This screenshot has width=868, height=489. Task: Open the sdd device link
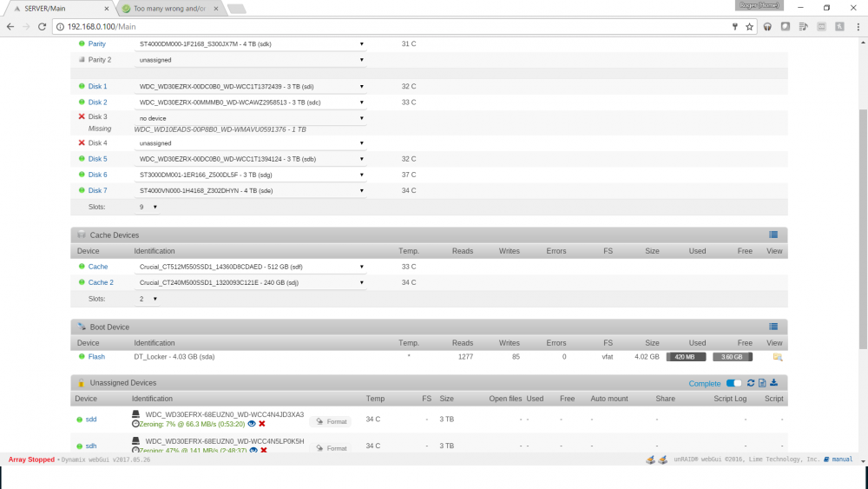(91, 420)
